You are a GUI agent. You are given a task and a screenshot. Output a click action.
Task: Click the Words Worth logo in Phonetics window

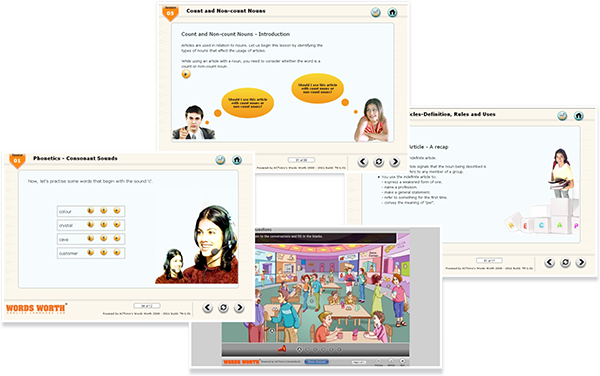click(36, 308)
